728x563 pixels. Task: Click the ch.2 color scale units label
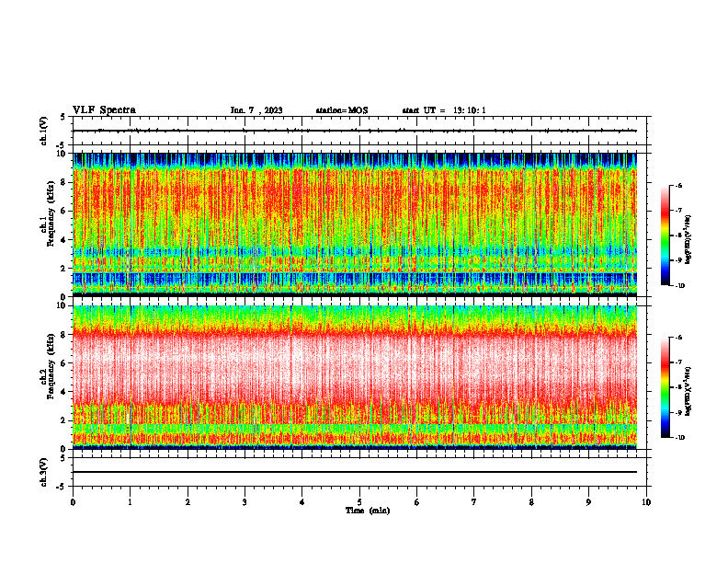pyautogui.click(x=688, y=391)
